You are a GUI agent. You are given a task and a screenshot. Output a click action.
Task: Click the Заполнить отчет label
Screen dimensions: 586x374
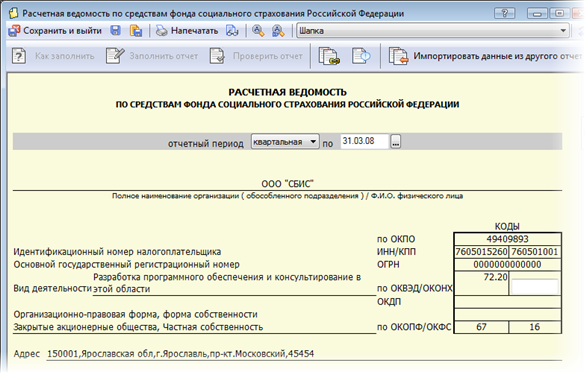pyautogui.click(x=164, y=56)
